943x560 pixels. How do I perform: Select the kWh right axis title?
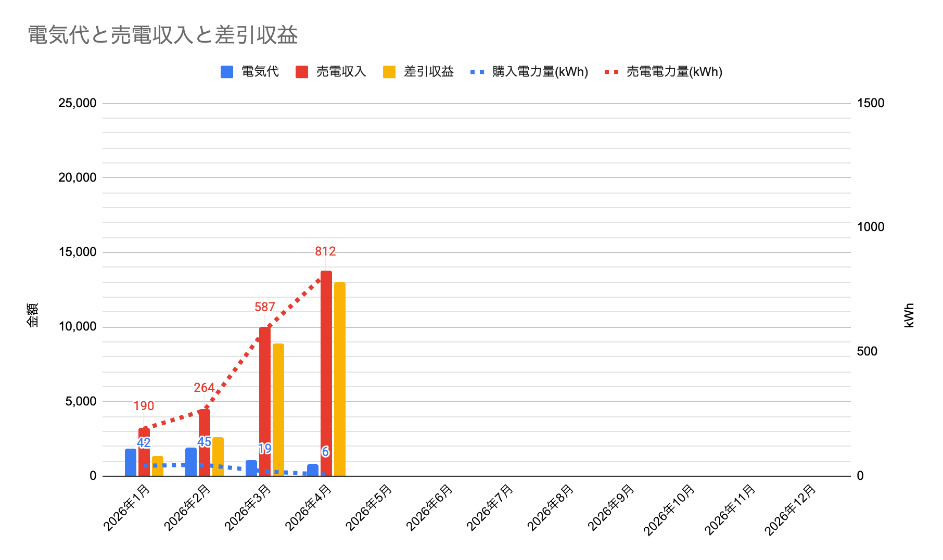pos(909,315)
